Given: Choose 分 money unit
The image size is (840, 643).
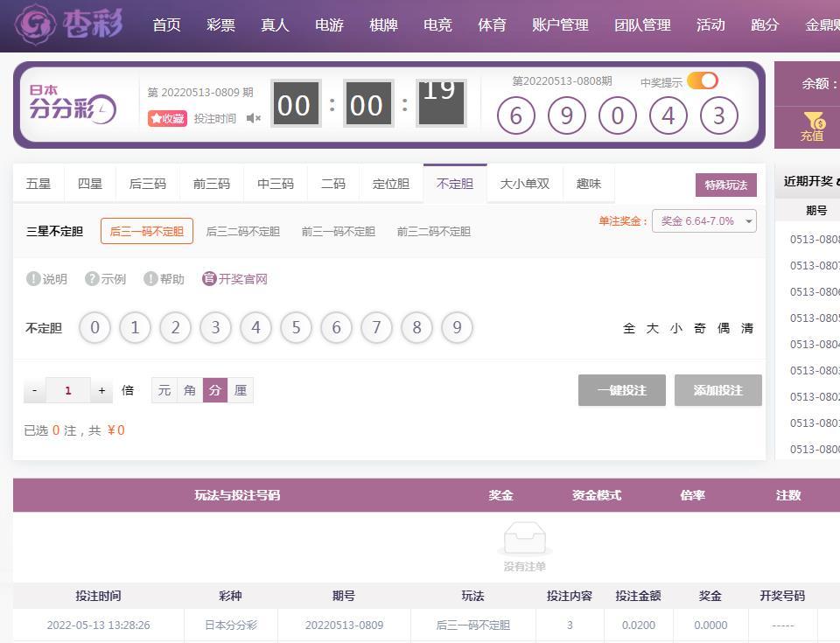Looking at the screenshot, I should 215,390.
